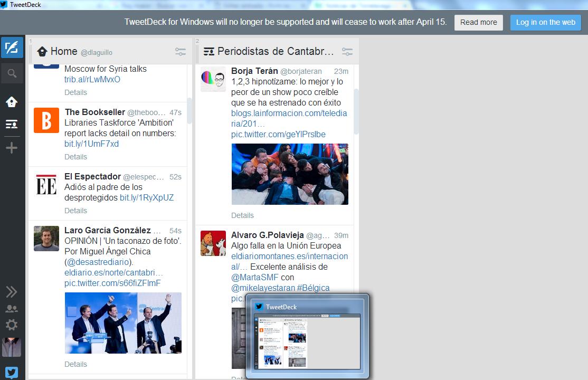Viewport: 588px width, 380px height.
Task: Open eldiario.es/norte/cantabri link
Action: [x=113, y=273]
